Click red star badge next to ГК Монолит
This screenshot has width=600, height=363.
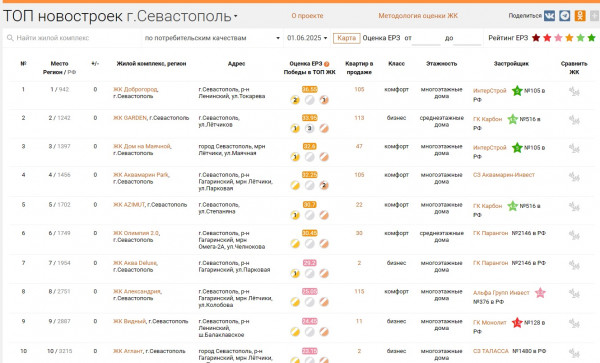517,323
